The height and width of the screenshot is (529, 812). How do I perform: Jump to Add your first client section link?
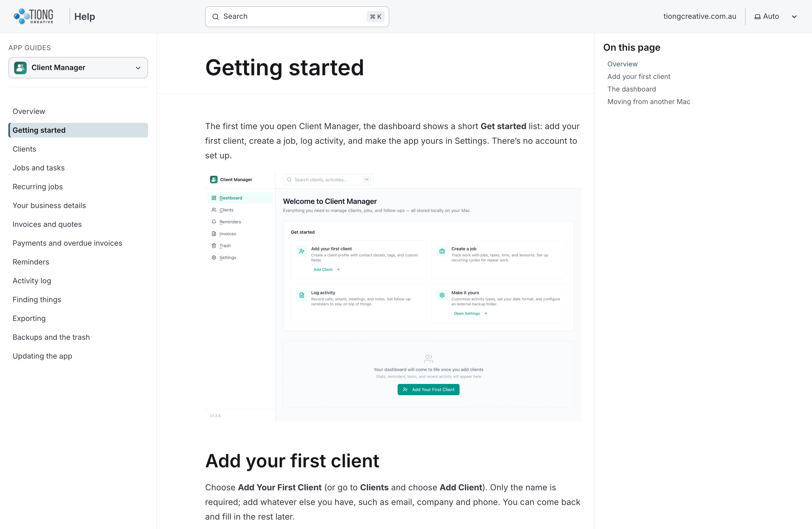(639, 77)
